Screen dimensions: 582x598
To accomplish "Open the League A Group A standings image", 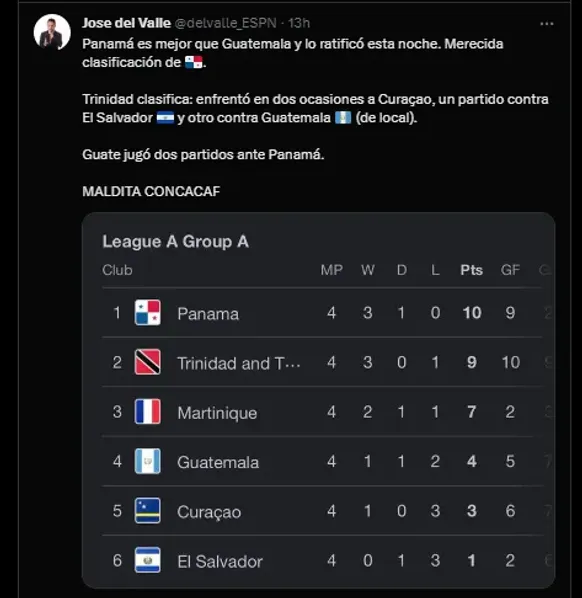I will click(x=318, y=400).
